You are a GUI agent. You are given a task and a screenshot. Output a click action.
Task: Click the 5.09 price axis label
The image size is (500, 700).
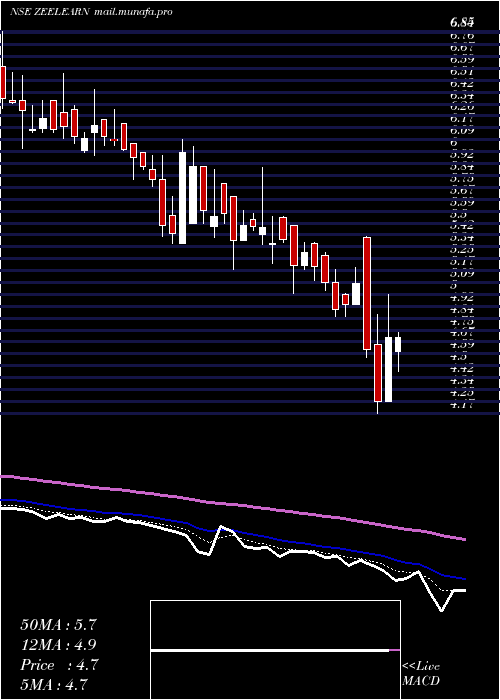(x=462, y=273)
